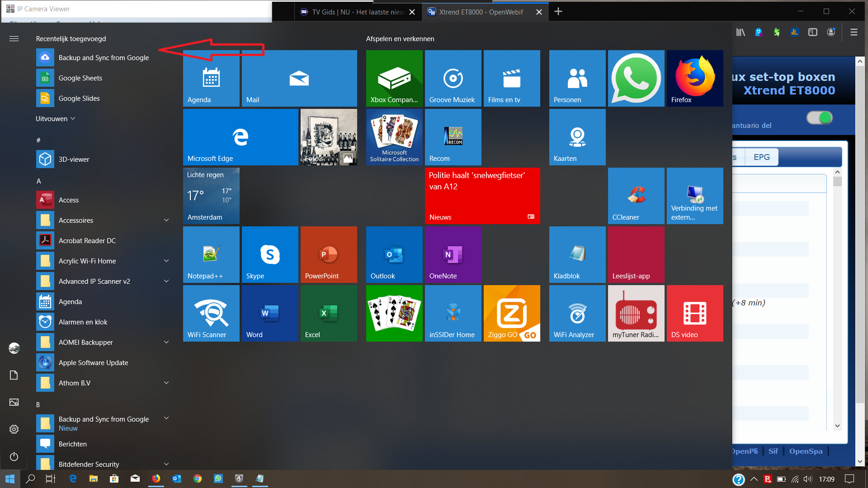Open the Xbox Companion tile
The image size is (868, 488).
pyautogui.click(x=394, y=78)
